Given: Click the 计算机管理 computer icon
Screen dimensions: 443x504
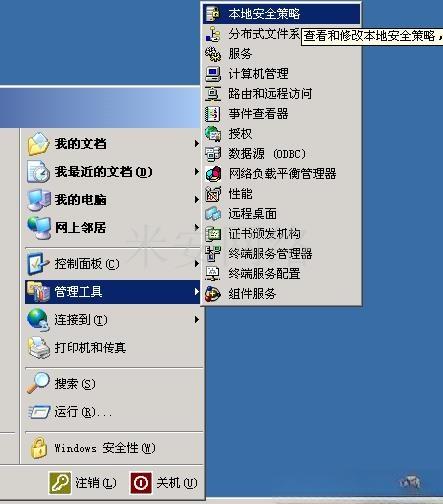Looking at the screenshot, I should click(213, 74).
